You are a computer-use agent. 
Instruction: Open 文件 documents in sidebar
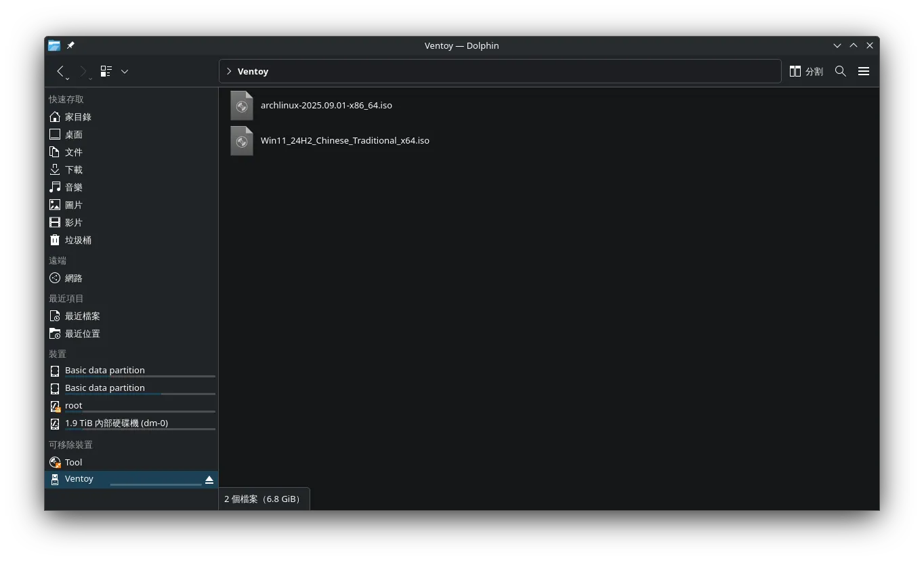131,152
